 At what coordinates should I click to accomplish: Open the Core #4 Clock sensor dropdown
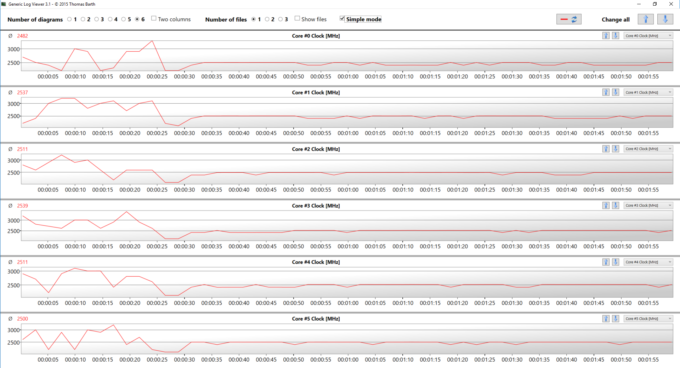648,262
